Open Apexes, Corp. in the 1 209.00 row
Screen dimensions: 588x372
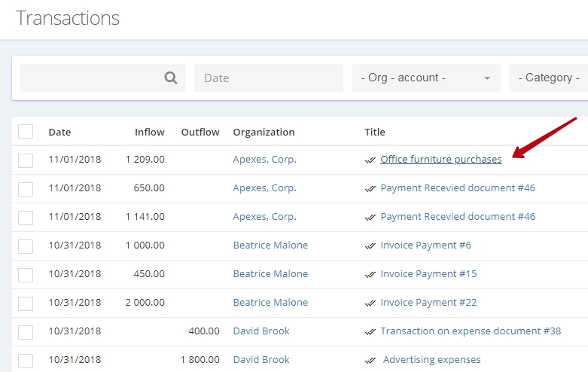coord(265,160)
